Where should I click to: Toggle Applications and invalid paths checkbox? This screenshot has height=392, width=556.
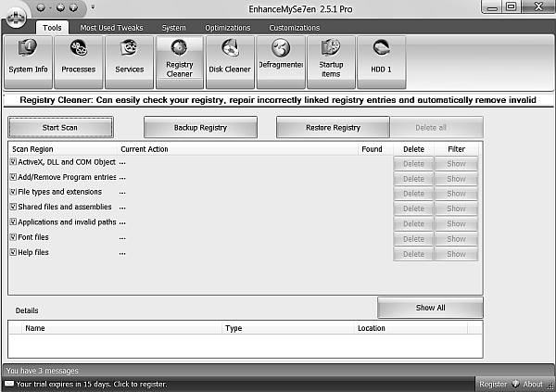(13, 221)
